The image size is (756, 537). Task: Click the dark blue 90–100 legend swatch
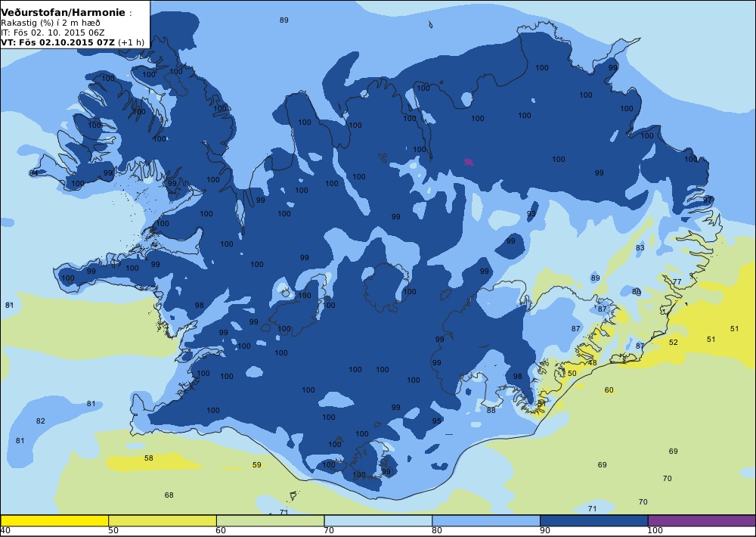[594, 520]
